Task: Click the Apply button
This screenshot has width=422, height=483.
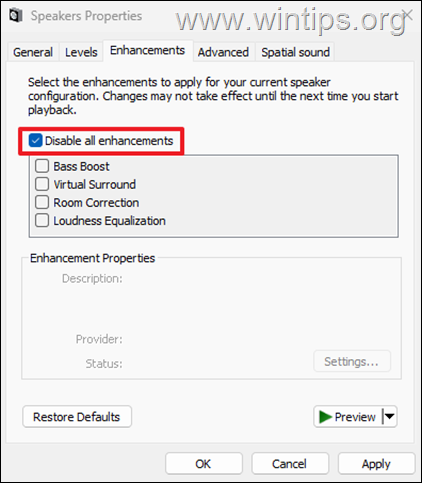Action: [x=376, y=464]
